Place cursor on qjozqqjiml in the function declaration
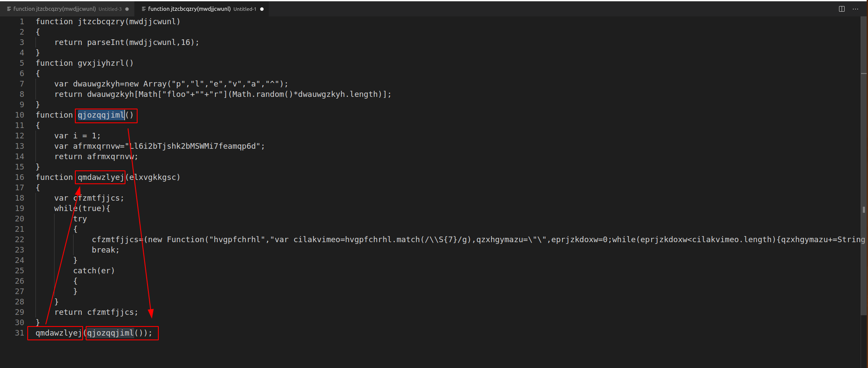 coord(101,115)
